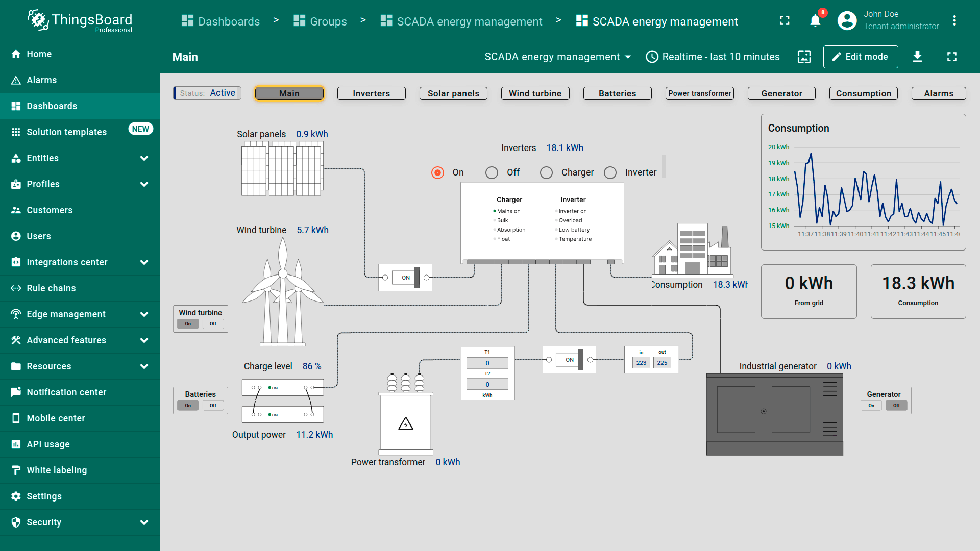Open the Realtime last 10 minutes timewindow
The height and width of the screenshot is (551, 980).
click(713, 57)
